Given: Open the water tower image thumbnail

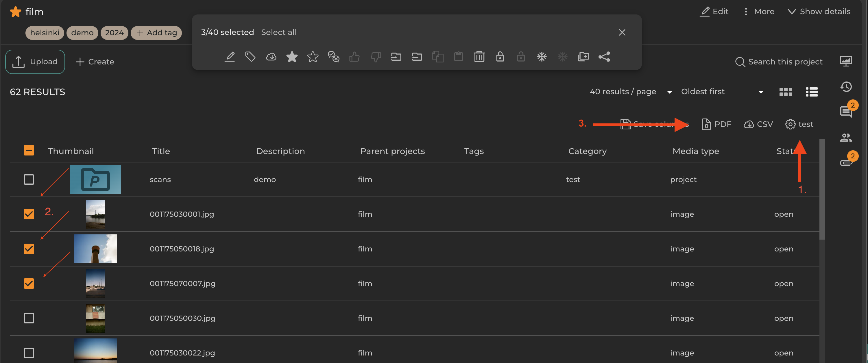Looking at the screenshot, I should pos(95,249).
